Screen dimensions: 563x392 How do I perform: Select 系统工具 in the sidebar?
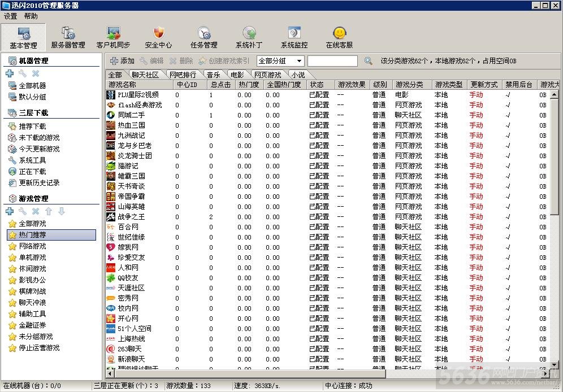pos(27,160)
